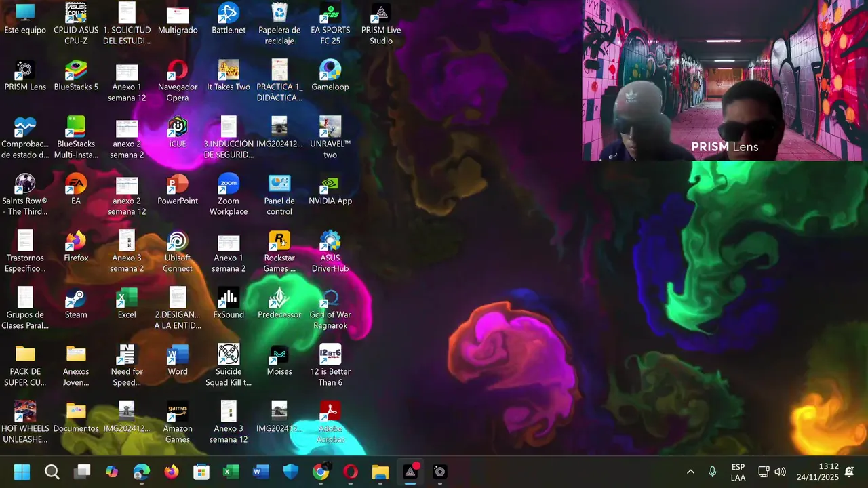Open Need for Speed shortcut
This screenshot has width=868, height=488.
tap(127, 365)
